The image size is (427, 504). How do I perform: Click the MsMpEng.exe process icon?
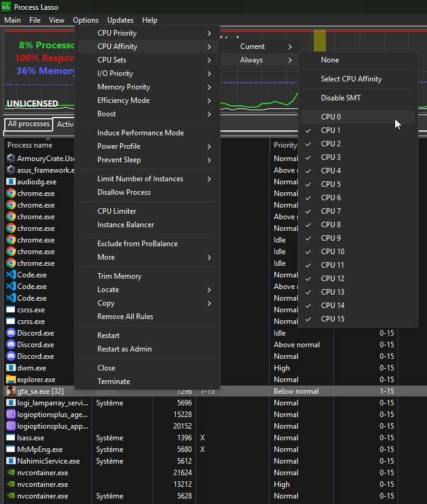(11, 449)
